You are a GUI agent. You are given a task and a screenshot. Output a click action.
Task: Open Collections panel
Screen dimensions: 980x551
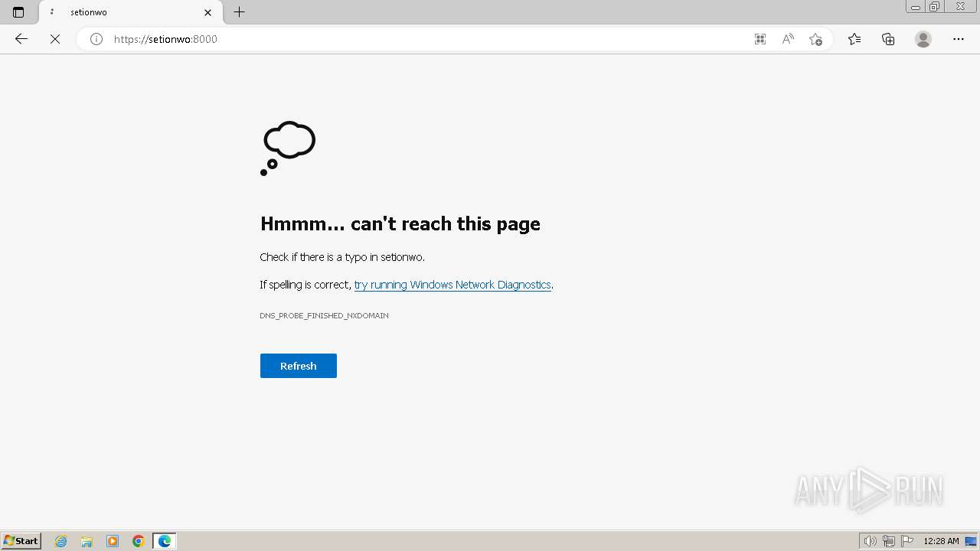888,39
